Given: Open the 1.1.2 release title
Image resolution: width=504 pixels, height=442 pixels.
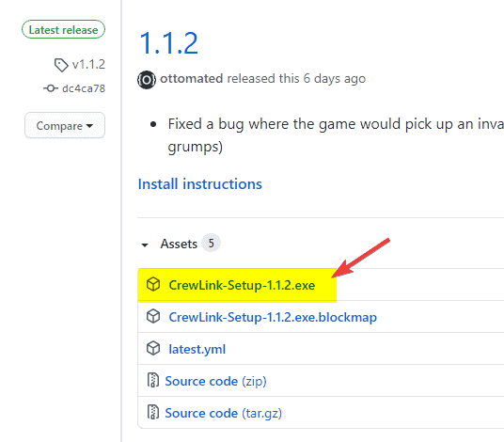Looking at the screenshot, I should point(168,43).
